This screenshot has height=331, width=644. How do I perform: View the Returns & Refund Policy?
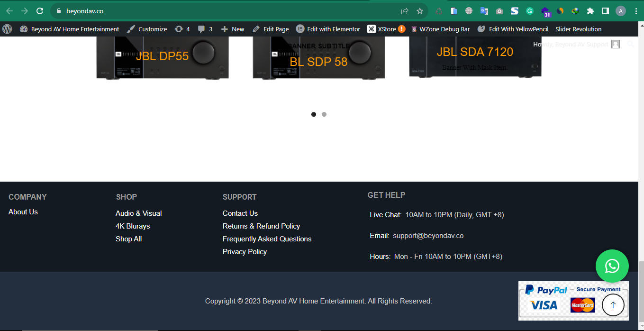tap(261, 226)
